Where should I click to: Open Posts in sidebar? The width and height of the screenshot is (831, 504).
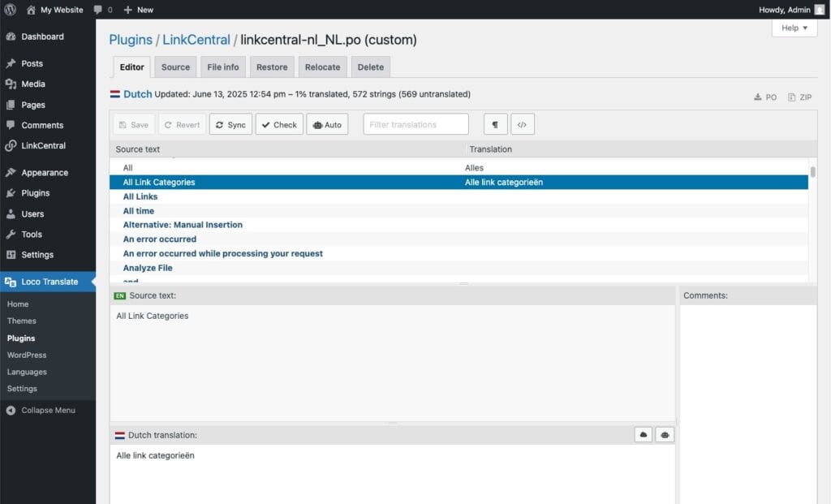48,63
